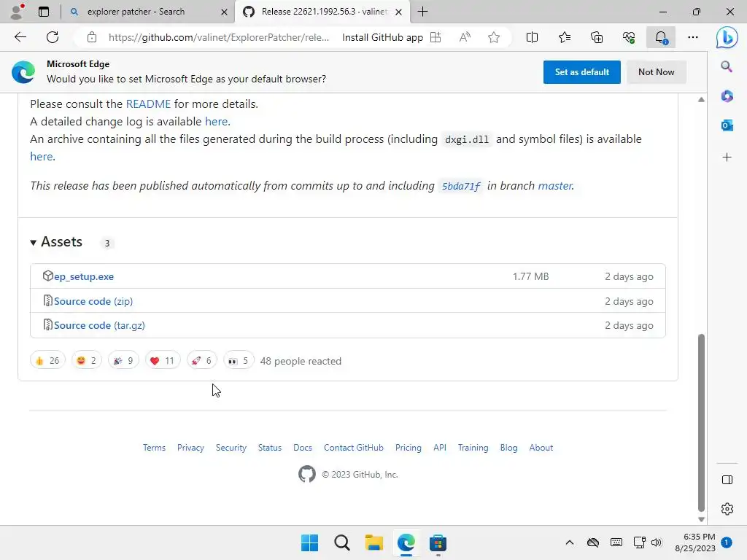Go back with the back arrow
747x560 pixels.
click(20, 37)
